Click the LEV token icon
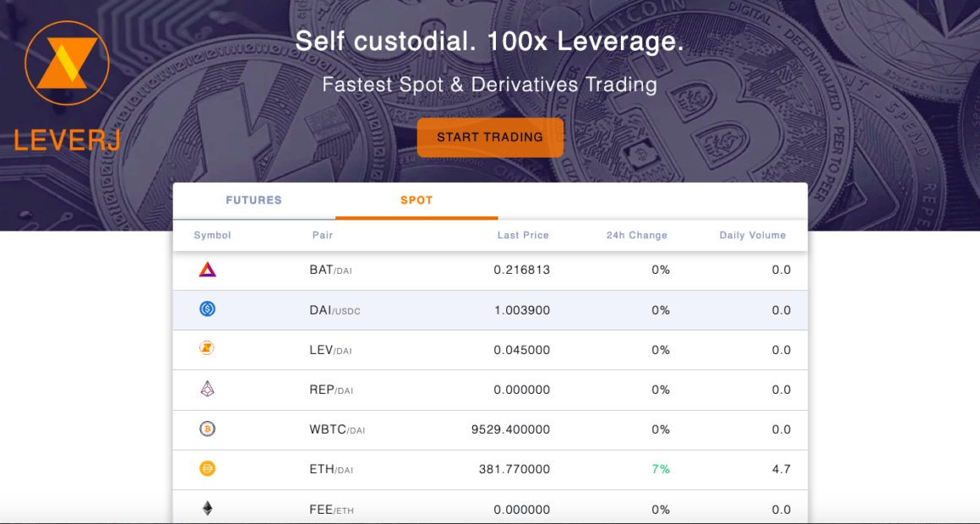This screenshot has width=980, height=524. tap(207, 348)
